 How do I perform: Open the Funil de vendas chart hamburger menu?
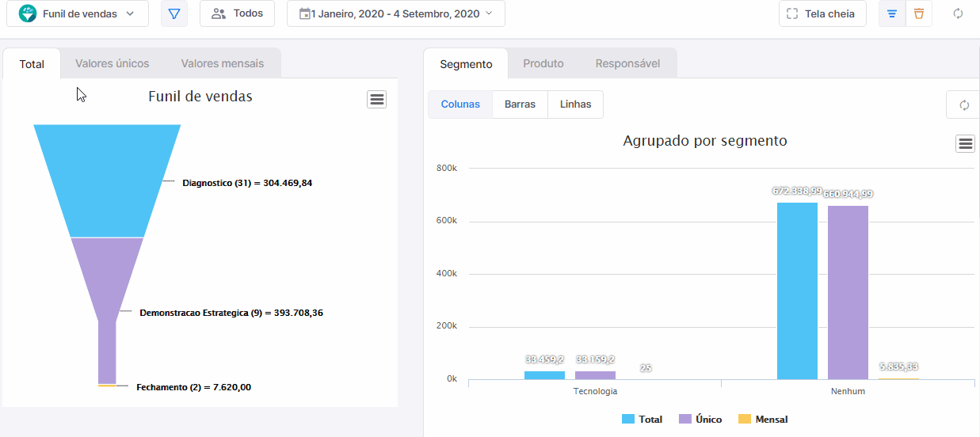tap(376, 99)
